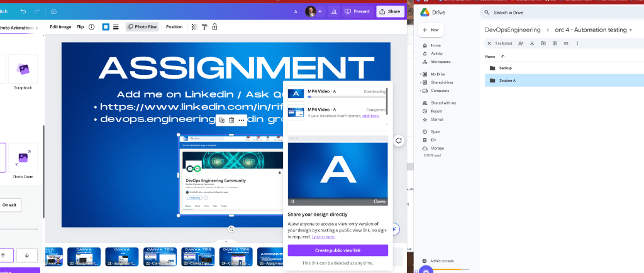The height and width of the screenshot is (273, 644).
Task: Download the selected Drive folder
Action: coord(532,43)
